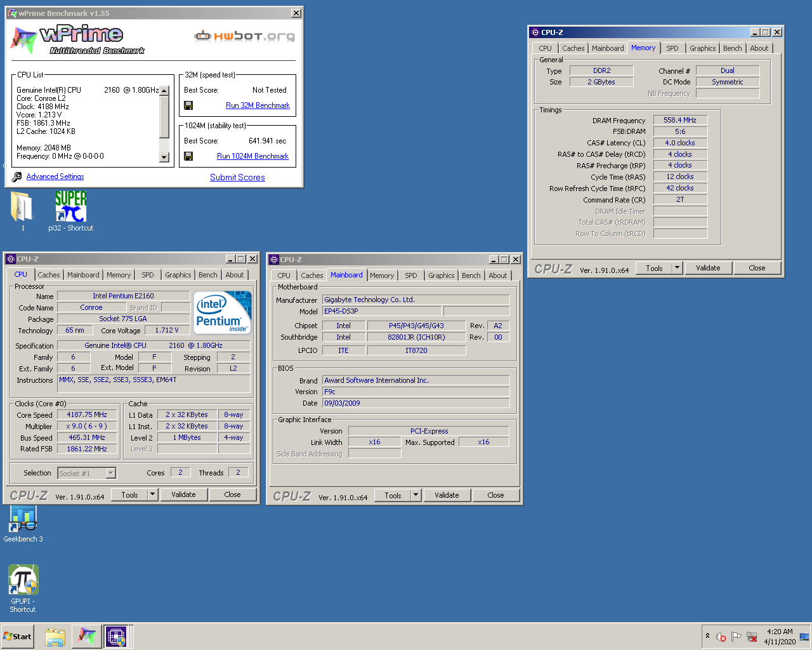Screen dimensions: 812x650
Task: Select the GPUPI Shortcut desktop icon
Action: [23, 580]
